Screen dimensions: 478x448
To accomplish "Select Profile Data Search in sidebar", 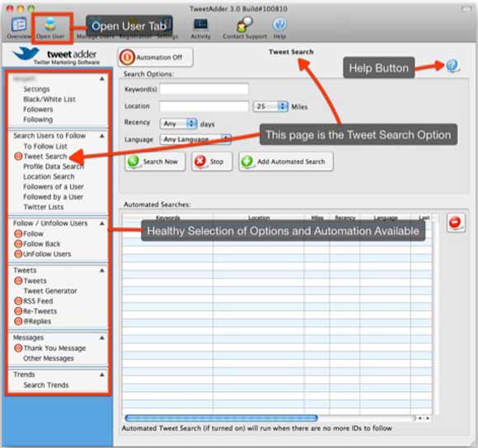I will [54, 166].
